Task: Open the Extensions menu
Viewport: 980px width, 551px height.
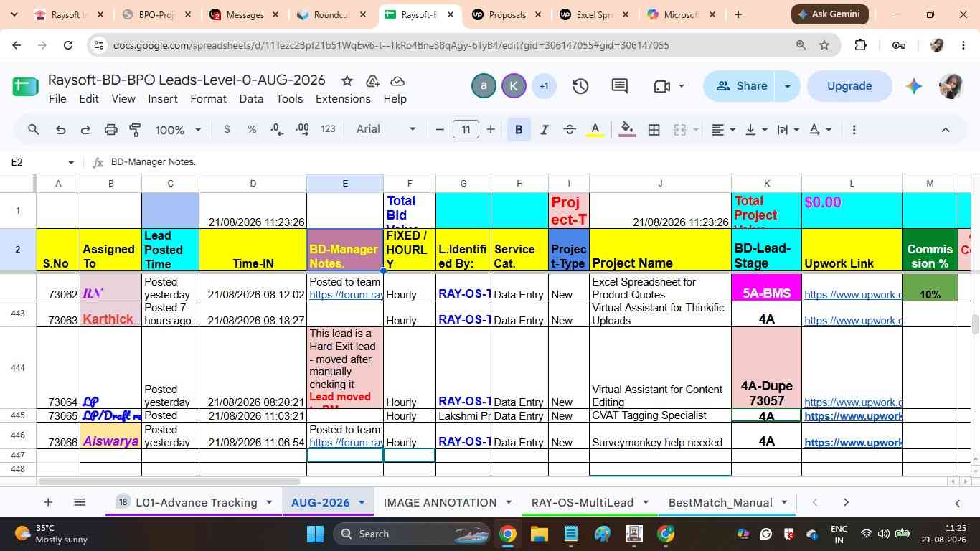Action: (343, 99)
